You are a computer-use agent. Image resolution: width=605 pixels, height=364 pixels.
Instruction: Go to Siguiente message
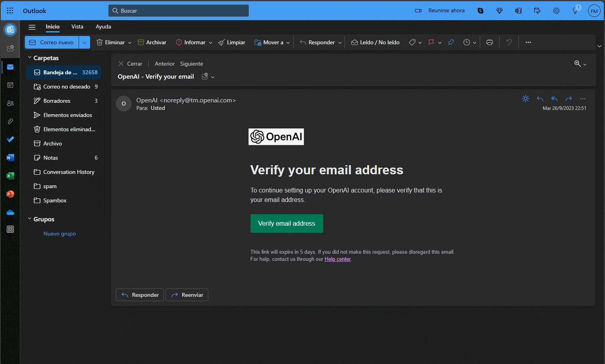click(192, 64)
